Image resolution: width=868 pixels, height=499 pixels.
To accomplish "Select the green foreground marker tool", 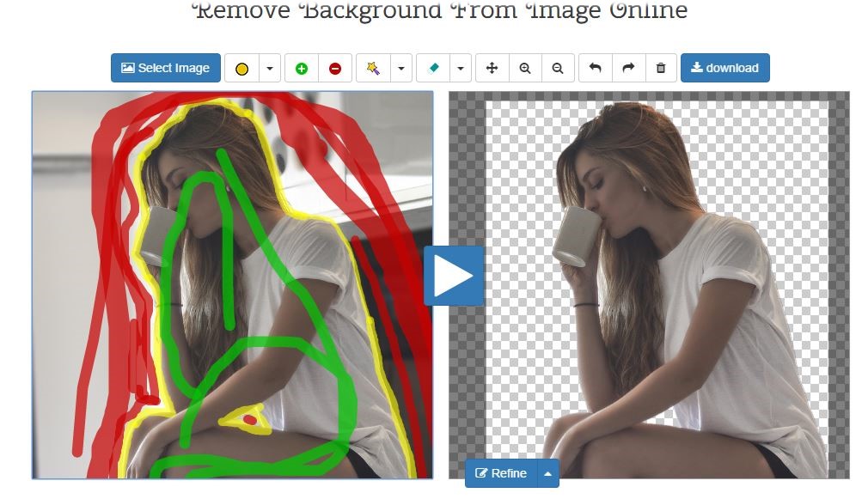I will [302, 68].
